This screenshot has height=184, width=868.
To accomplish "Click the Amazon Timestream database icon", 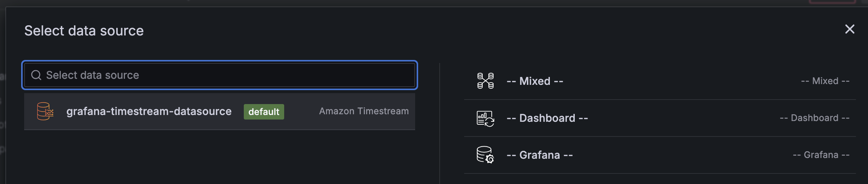I will 45,111.
